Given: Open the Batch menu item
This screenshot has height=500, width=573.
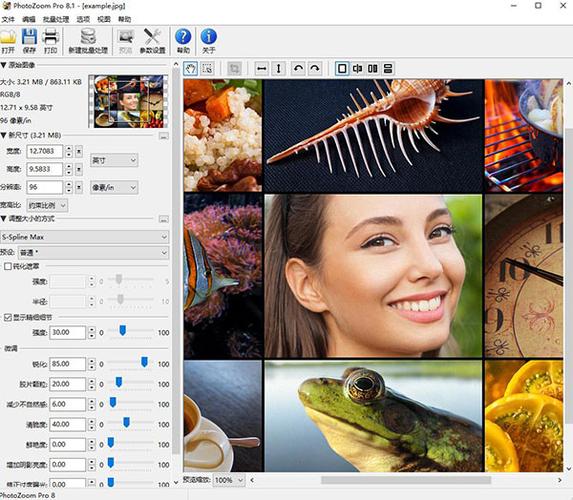Looking at the screenshot, I should point(56,19).
